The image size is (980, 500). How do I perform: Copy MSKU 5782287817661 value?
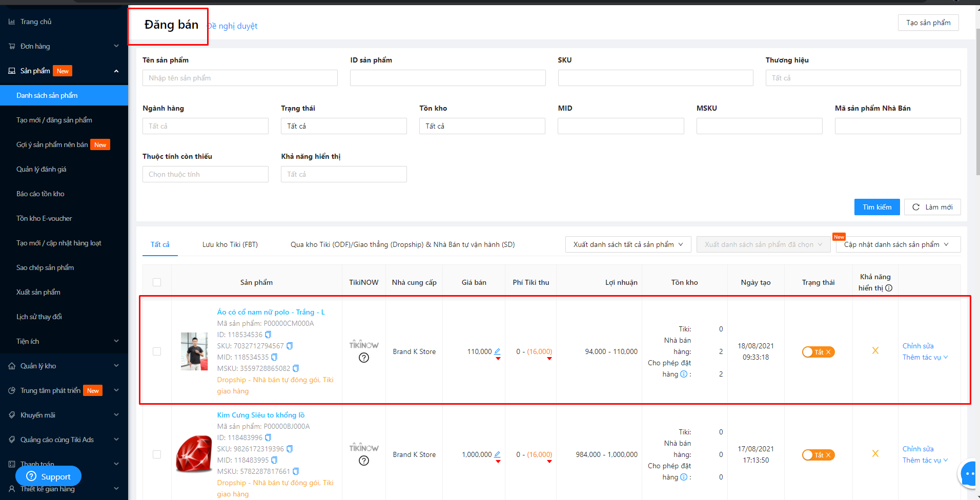(296, 471)
